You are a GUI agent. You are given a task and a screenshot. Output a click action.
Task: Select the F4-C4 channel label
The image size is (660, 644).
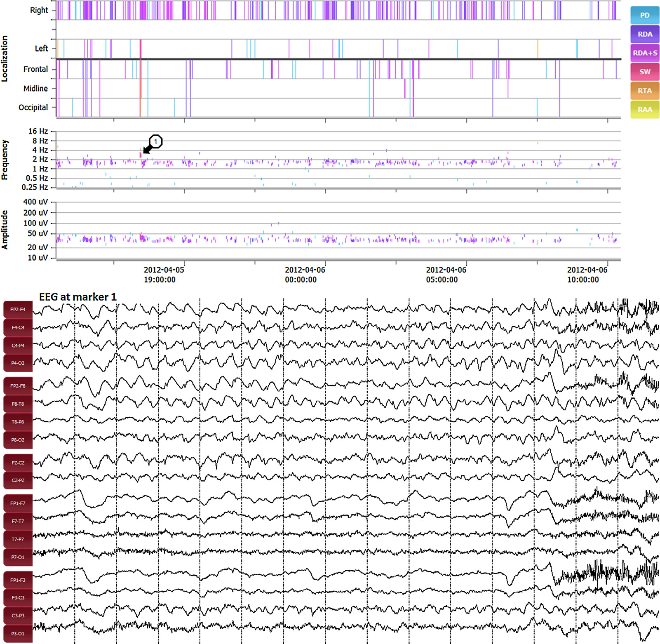tap(18, 328)
